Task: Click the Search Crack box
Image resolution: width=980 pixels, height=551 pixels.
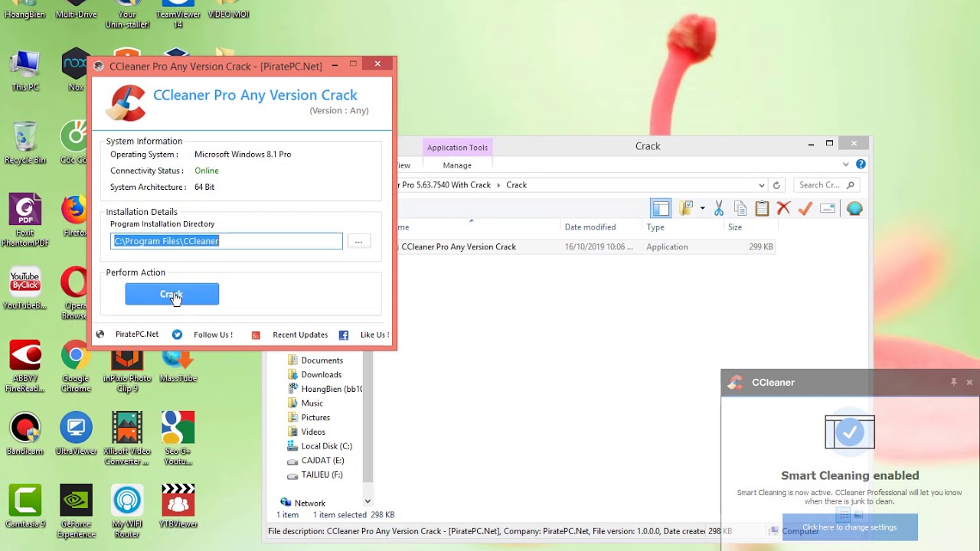Action: [826, 185]
